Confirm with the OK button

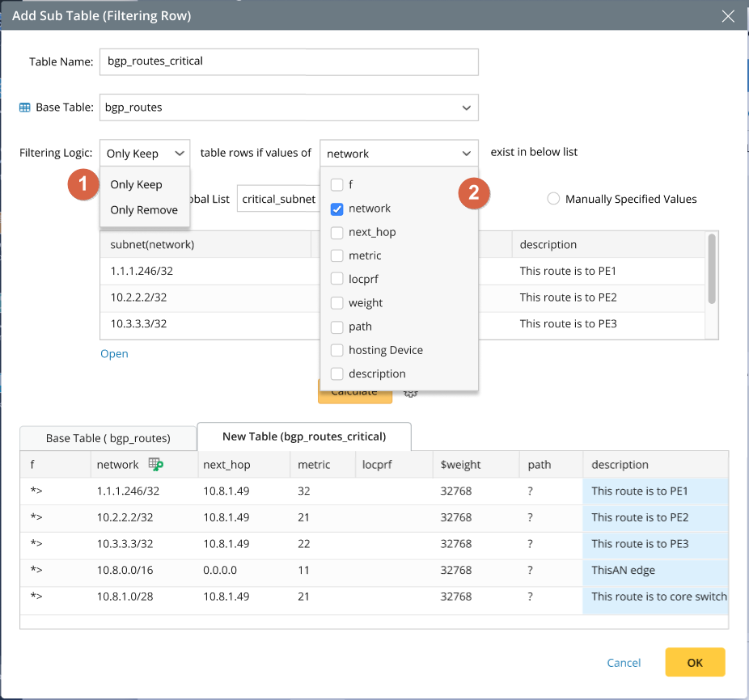pyautogui.click(x=695, y=662)
